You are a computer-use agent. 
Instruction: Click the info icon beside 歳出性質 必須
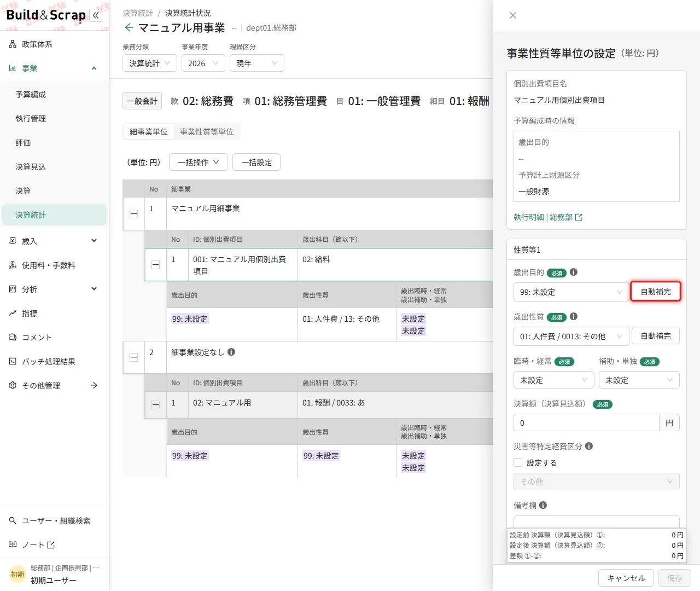click(x=574, y=316)
